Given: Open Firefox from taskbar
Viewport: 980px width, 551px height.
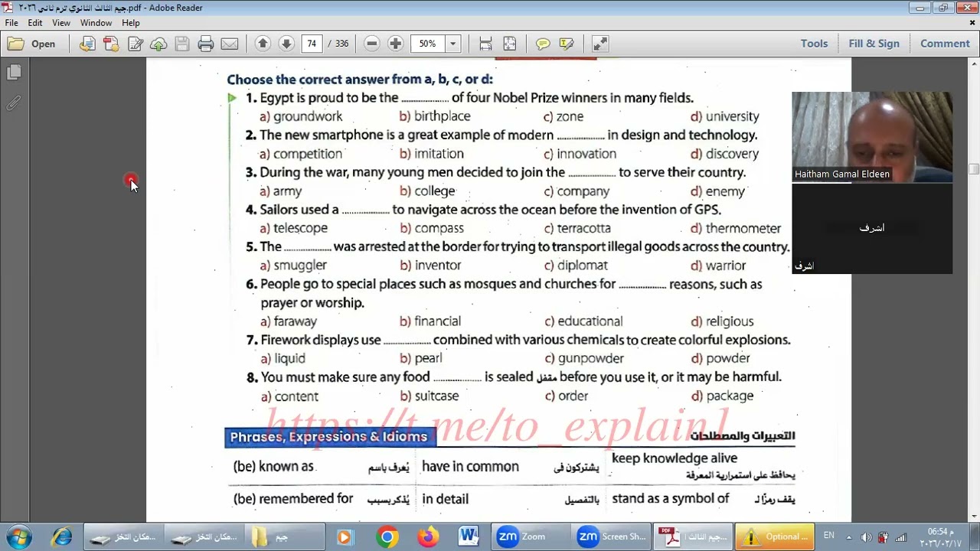Looking at the screenshot, I should point(427,537).
